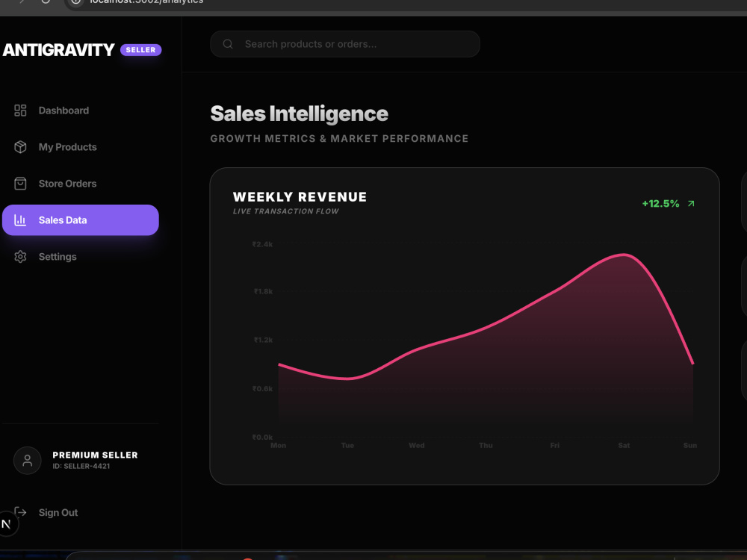This screenshot has width=747, height=560.
Task: Click the Growth Metrics & Market Performance subtitle
Action: [x=339, y=139]
